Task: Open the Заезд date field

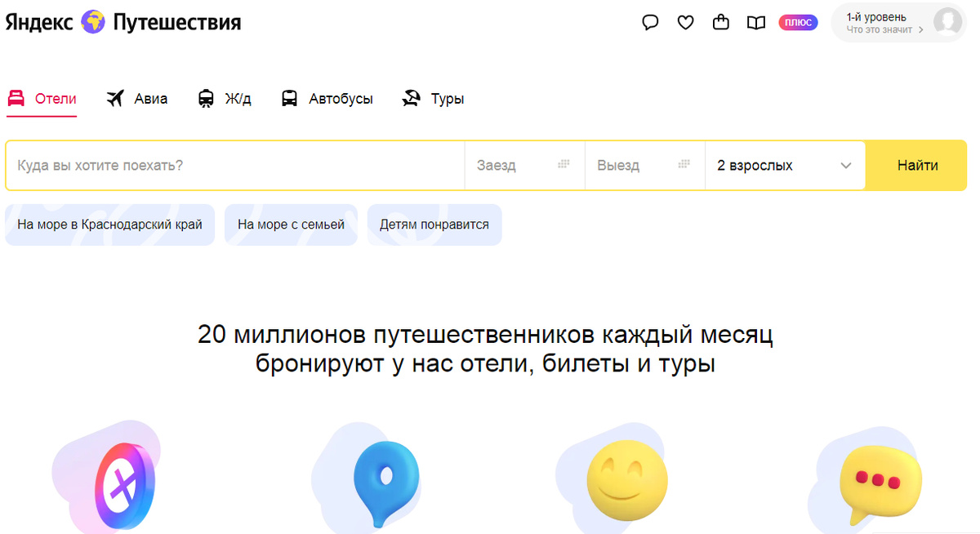Action: click(525, 165)
